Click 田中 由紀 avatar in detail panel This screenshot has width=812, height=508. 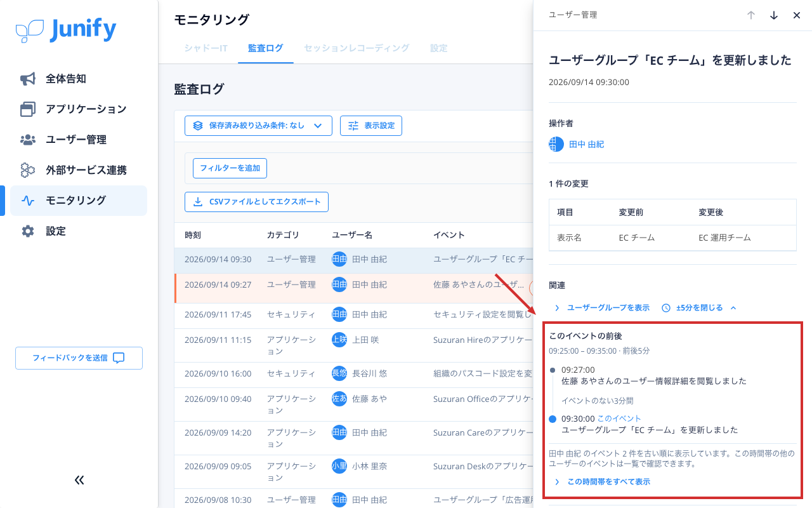(556, 144)
